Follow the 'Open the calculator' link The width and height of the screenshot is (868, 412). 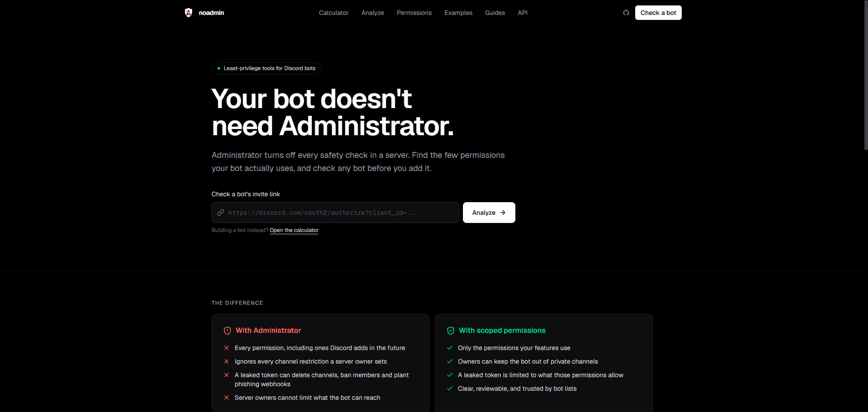click(294, 230)
